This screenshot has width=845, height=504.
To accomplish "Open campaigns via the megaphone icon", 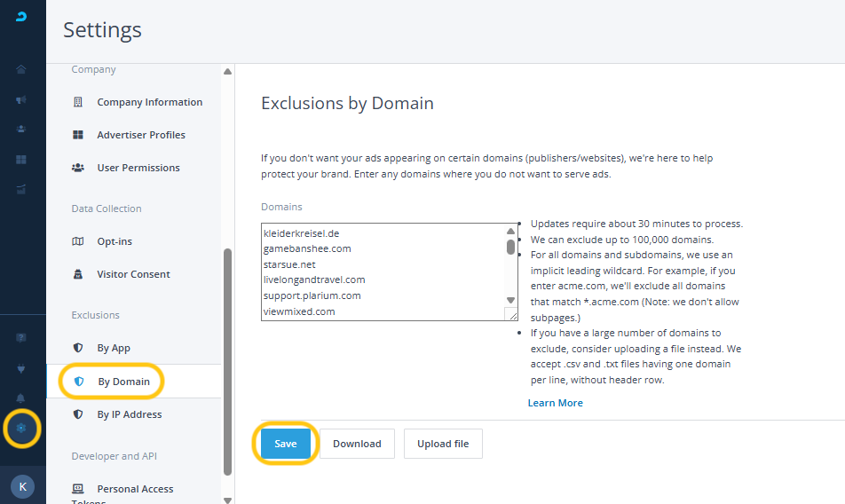I will pos(21,100).
